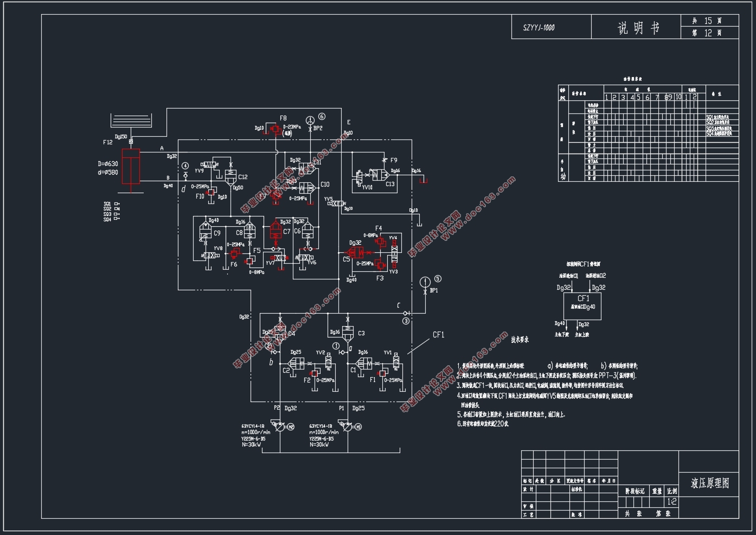
Task: Click the d=ø580 rod dimension text
Action: tap(108, 173)
